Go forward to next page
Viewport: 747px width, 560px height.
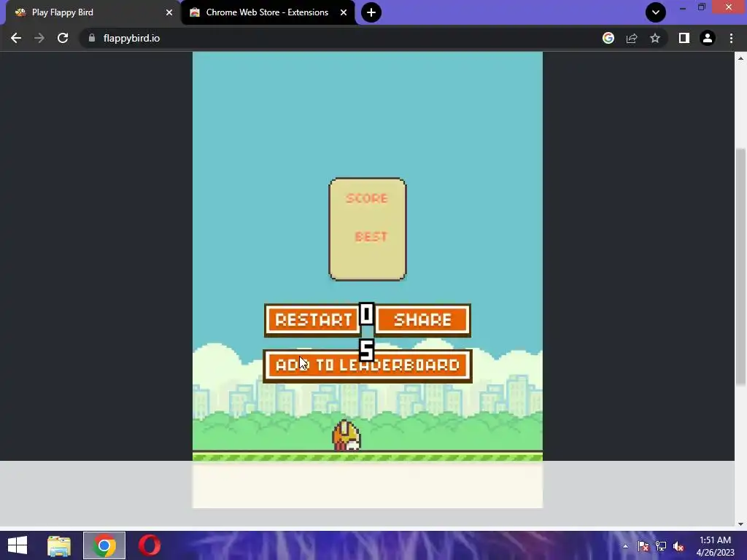[x=39, y=38]
